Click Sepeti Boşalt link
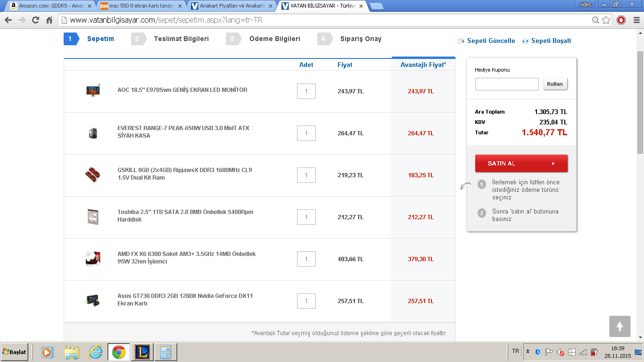The image size is (644, 362). coord(546,41)
